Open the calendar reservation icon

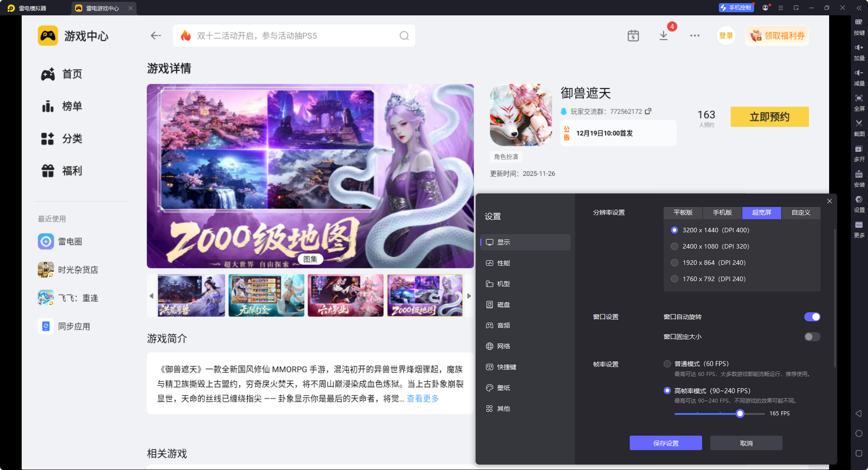pos(633,36)
